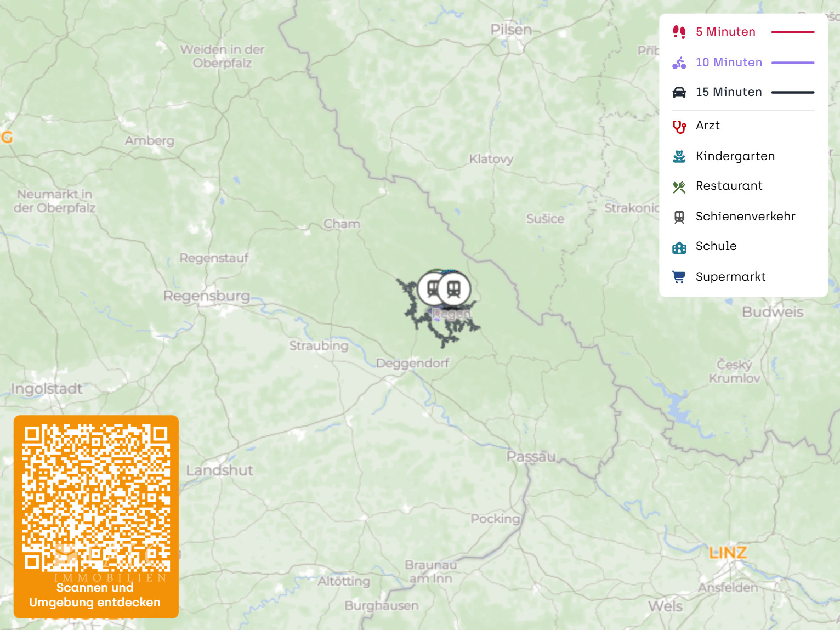Screen dimensions: 840x630
Task: Toggle the 15 Minuten driving isochrone
Action: click(x=743, y=92)
